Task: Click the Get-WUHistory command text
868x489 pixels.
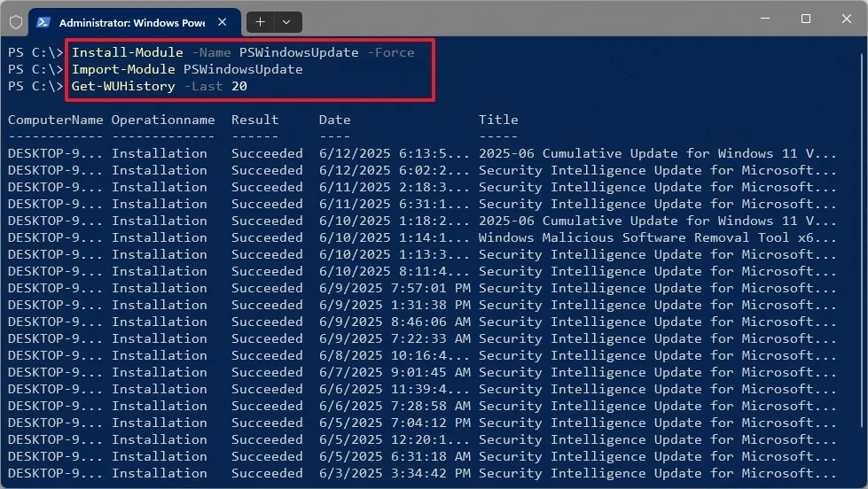Action: point(123,86)
